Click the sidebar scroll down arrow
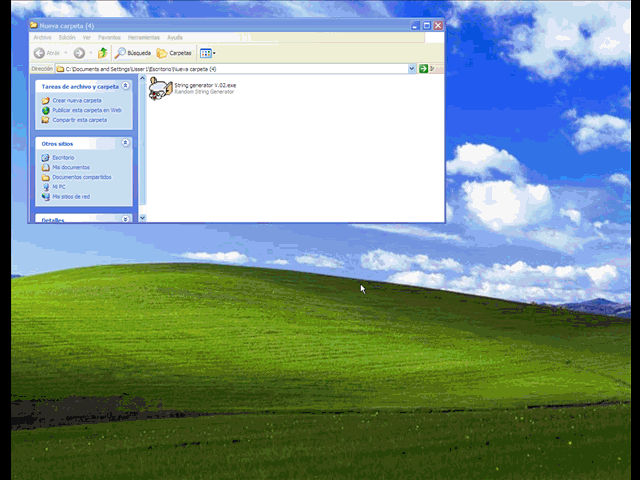 coord(142,218)
